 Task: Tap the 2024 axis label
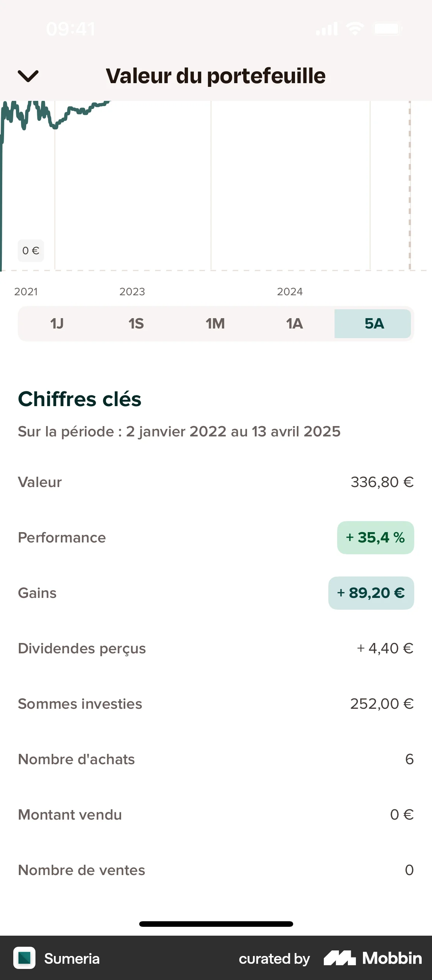(290, 292)
